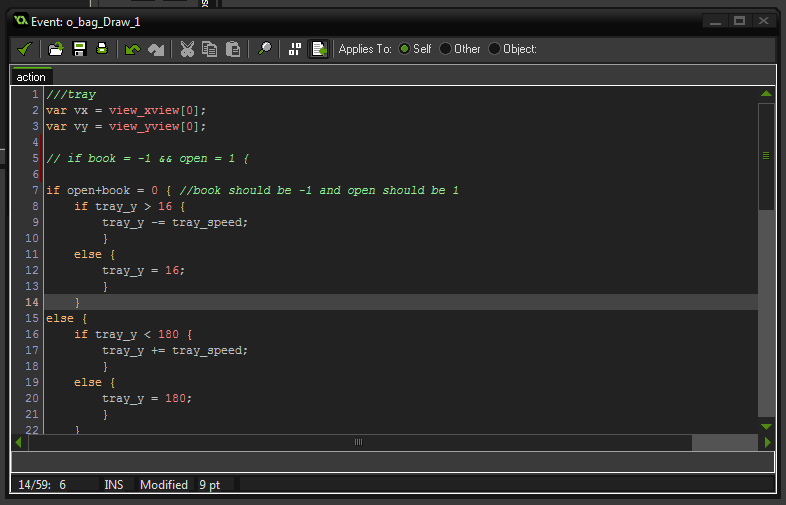Switch to the action tab
Image resolution: width=786 pixels, height=505 pixels.
click(31, 77)
